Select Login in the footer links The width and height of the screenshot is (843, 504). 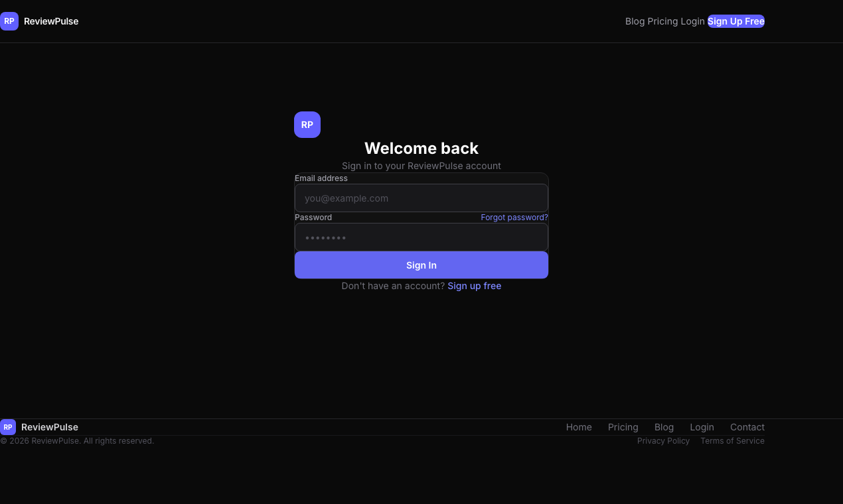click(x=702, y=427)
